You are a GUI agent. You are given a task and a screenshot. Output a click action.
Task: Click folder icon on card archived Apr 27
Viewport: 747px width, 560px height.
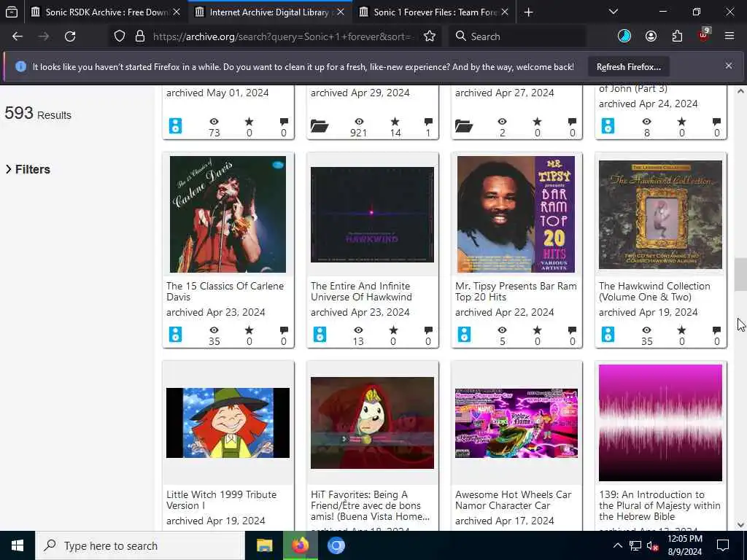(x=464, y=126)
